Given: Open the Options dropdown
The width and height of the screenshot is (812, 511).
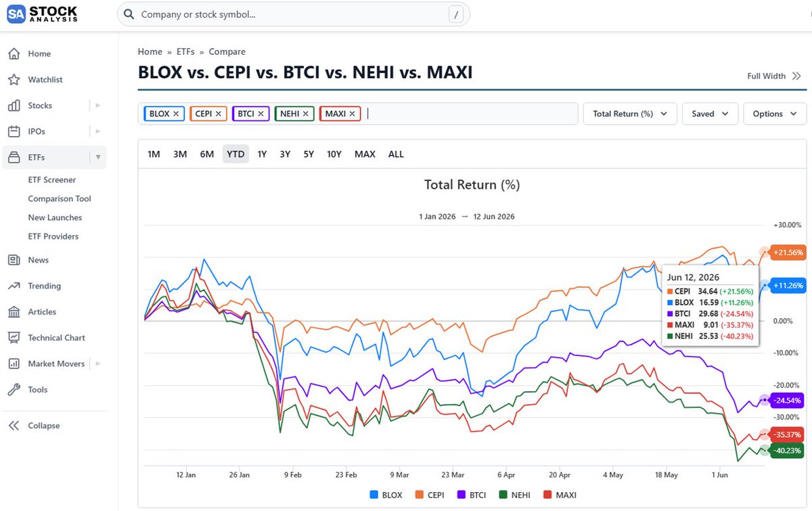Looking at the screenshot, I should click(x=775, y=114).
